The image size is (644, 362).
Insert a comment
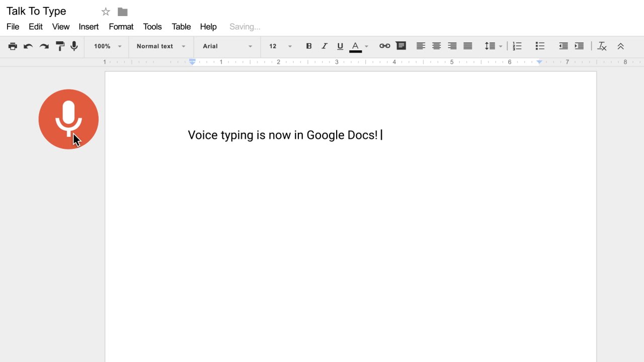click(x=401, y=46)
